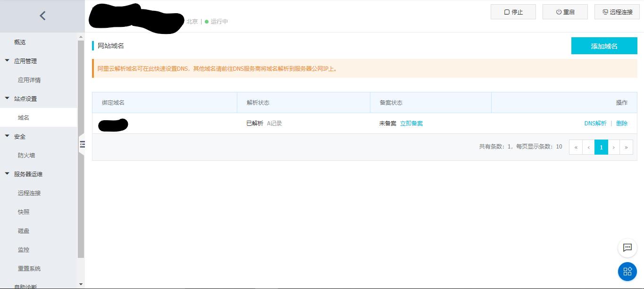
Task: Click the sidebar collapse handle
Action: pyautogui.click(x=83, y=145)
